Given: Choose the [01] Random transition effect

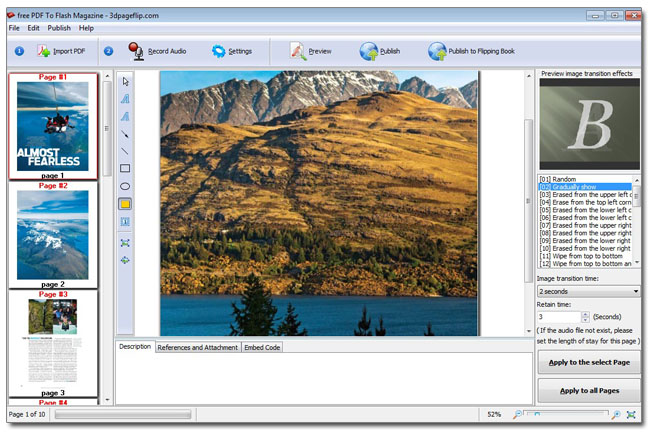Looking at the screenshot, I should (x=585, y=179).
